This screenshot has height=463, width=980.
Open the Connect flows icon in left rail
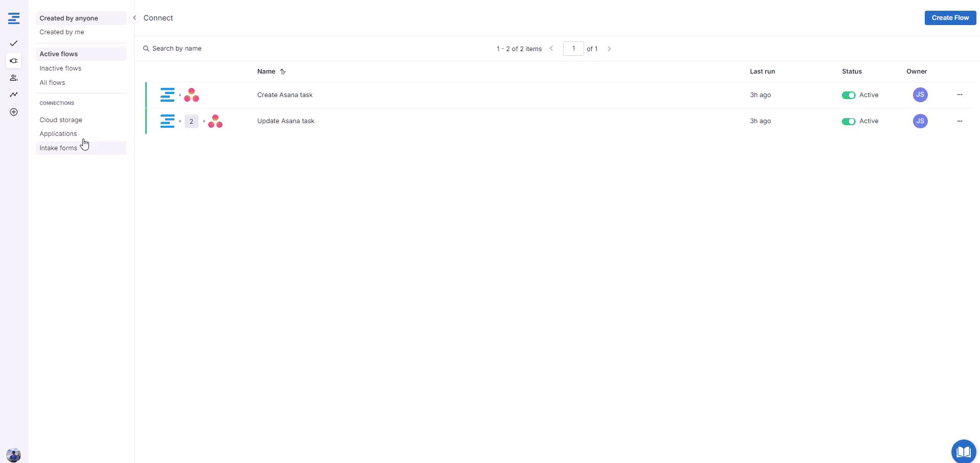coord(14,61)
